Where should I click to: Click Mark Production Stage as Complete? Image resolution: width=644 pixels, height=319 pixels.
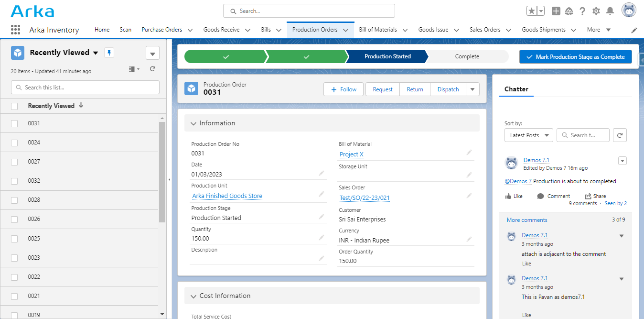575,56
